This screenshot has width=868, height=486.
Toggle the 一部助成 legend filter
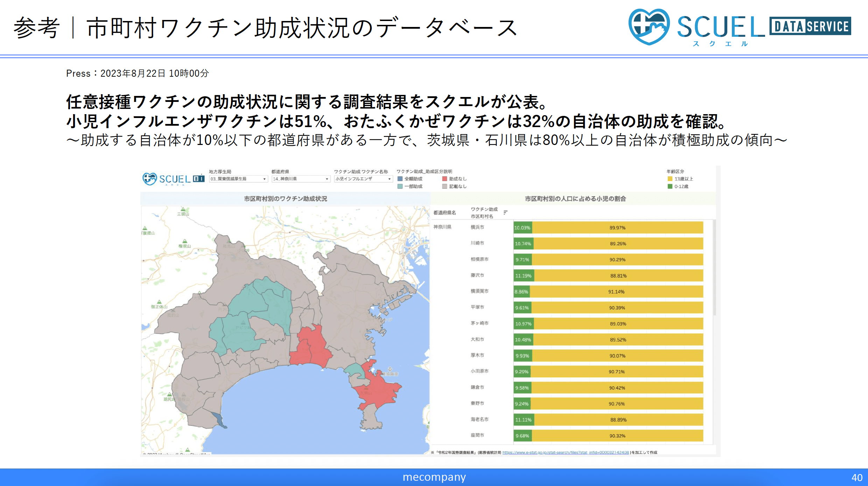click(400, 186)
